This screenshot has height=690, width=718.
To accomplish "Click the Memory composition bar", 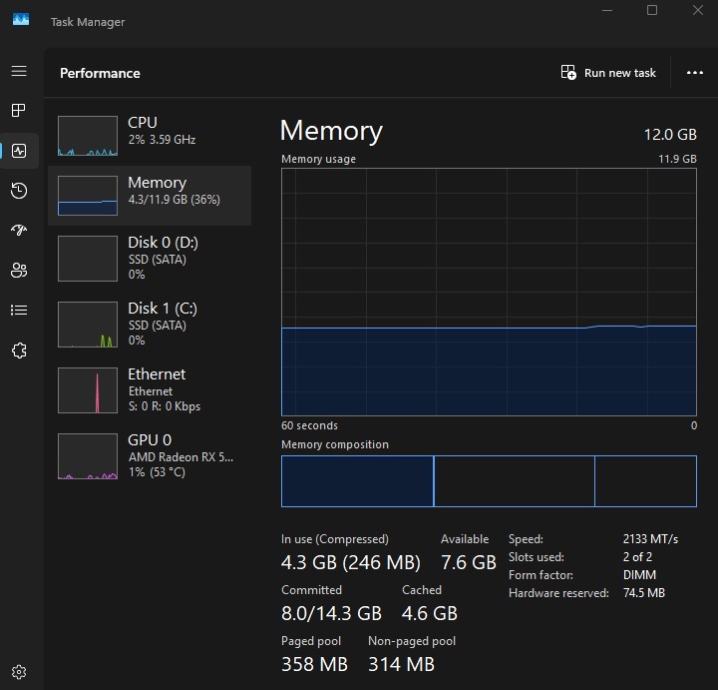I will pos(488,481).
